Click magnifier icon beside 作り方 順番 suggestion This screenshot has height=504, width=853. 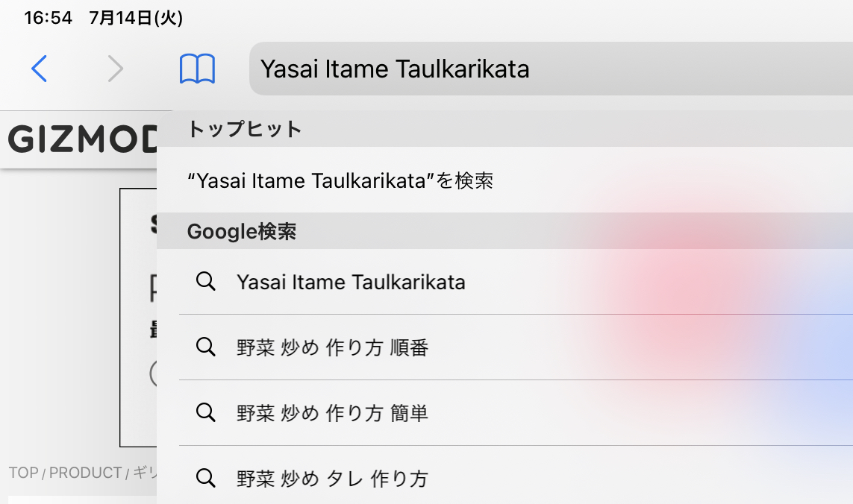point(206,347)
